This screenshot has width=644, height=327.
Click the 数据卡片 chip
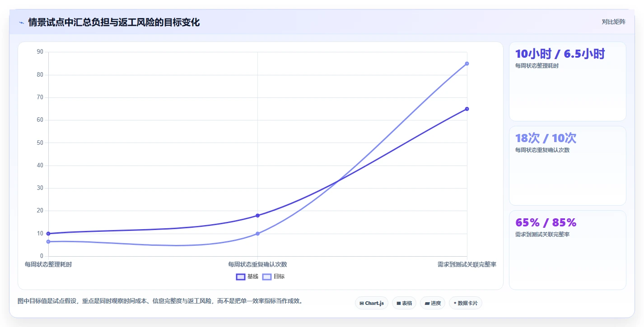tap(466, 303)
